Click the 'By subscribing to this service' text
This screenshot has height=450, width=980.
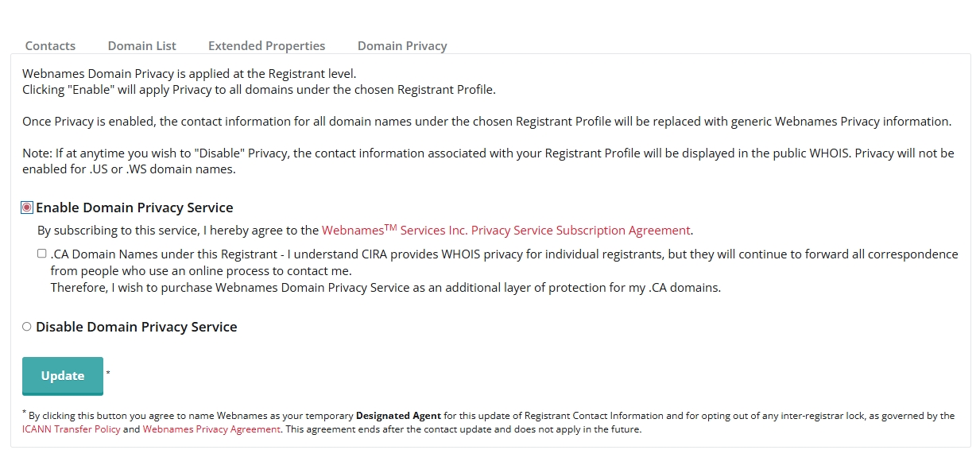[179, 231]
